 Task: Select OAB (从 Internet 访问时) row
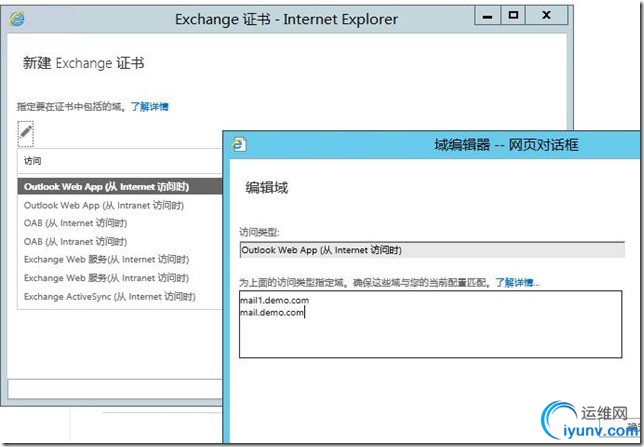click(x=120, y=223)
